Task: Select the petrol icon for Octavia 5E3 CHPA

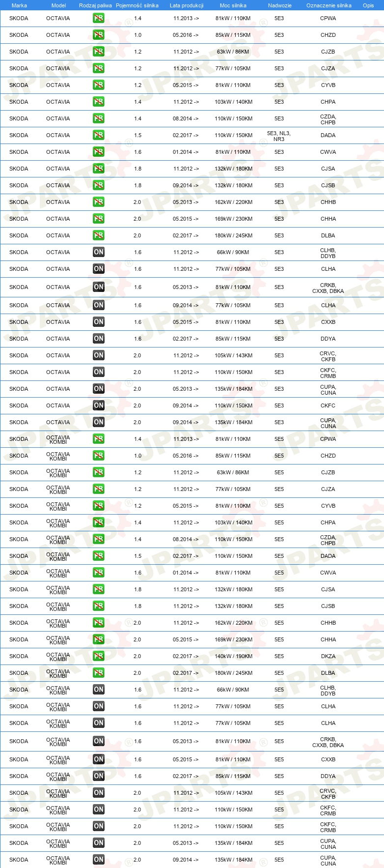Action: [x=99, y=102]
